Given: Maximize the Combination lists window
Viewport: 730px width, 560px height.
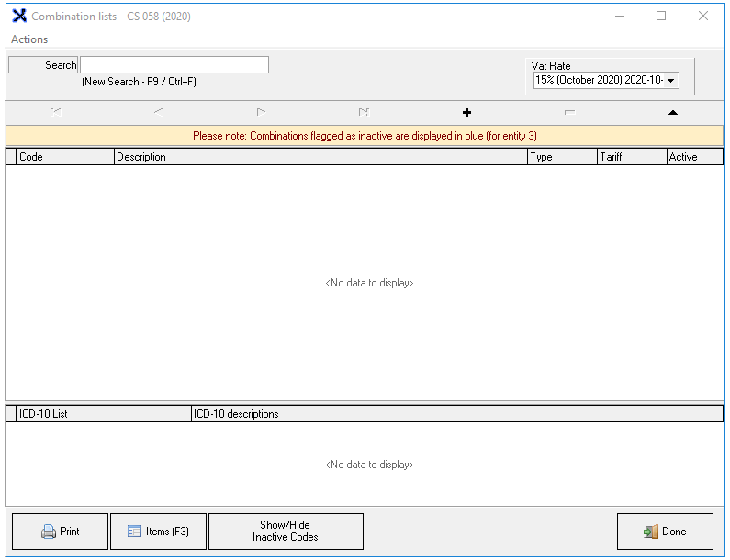Looking at the screenshot, I should (661, 16).
